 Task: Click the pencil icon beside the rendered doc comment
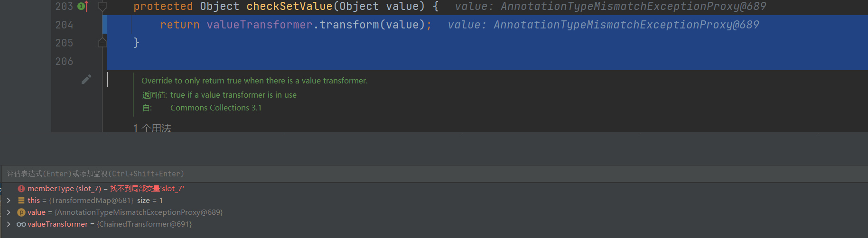(x=86, y=80)
